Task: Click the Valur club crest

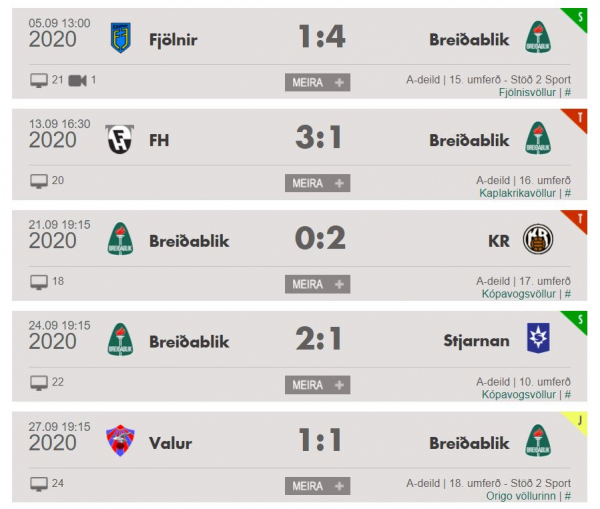Action: (x=120, y=440)
